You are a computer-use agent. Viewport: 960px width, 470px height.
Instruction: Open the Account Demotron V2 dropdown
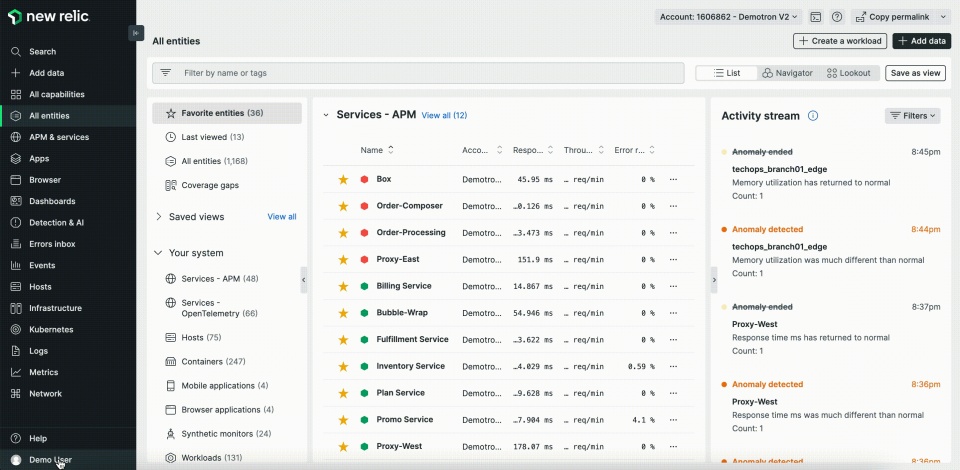[x=728, y=17]
